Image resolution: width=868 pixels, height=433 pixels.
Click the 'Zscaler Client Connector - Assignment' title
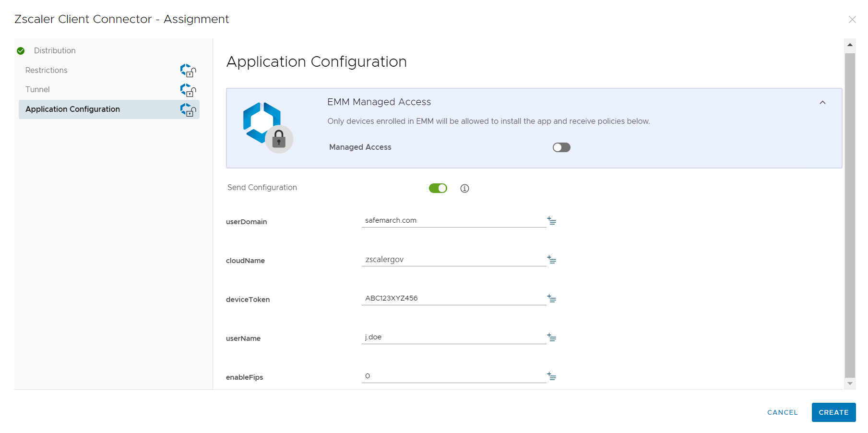pos(122,19)
